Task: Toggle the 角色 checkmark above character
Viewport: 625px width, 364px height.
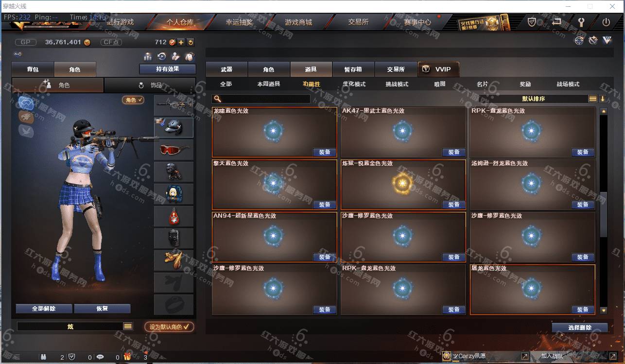Action: 134,100
